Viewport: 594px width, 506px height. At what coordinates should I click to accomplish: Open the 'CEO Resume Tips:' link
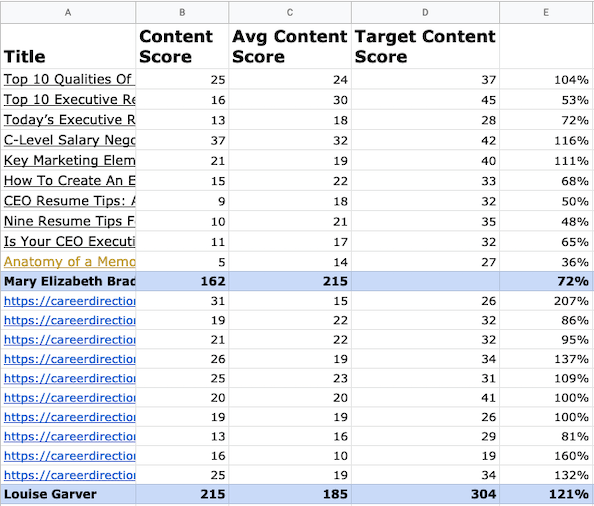(69, 201)
